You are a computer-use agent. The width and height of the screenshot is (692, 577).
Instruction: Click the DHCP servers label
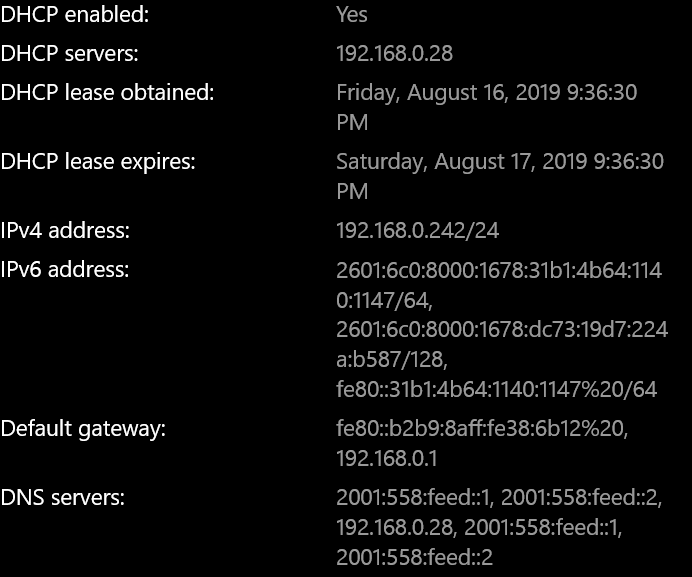pos(69,53)
